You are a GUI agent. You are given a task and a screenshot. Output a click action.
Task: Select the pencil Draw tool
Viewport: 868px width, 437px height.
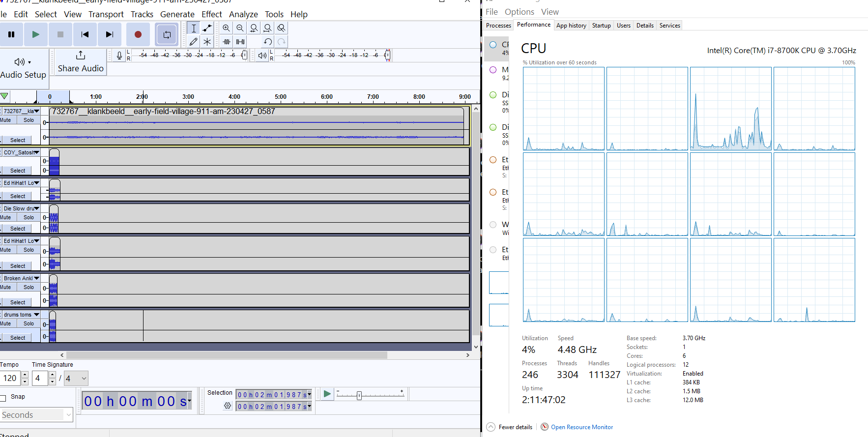click(x=194, y=42)
